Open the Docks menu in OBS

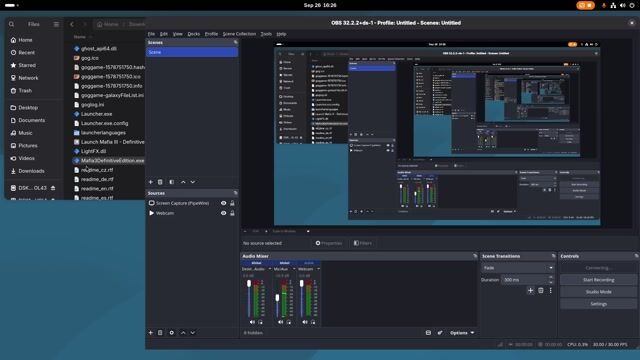194,34
